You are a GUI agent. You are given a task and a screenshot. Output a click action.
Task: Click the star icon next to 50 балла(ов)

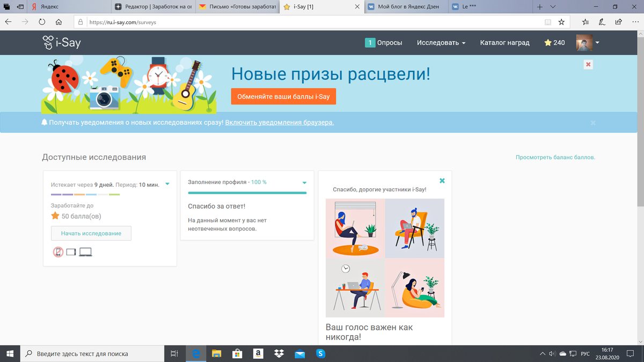54,215
